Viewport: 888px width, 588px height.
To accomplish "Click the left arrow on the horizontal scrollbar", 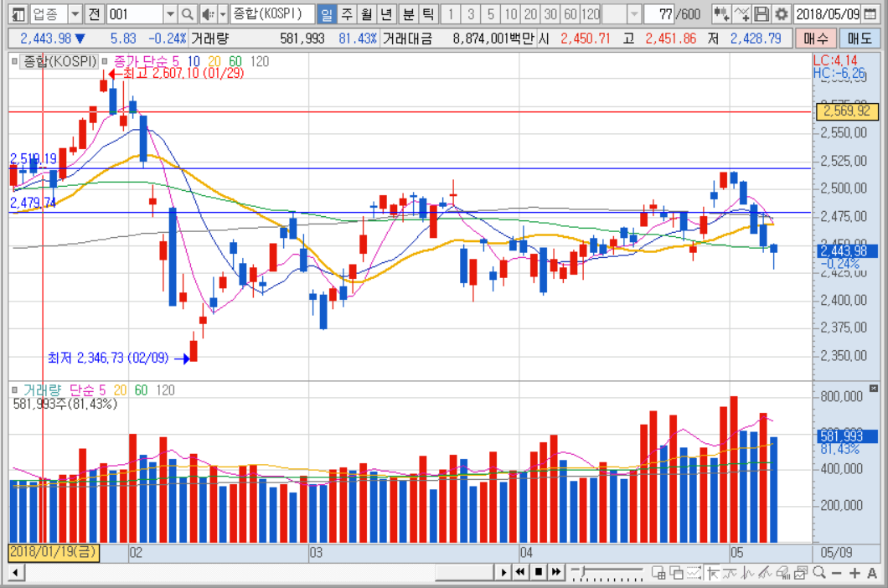I will 15,573.
